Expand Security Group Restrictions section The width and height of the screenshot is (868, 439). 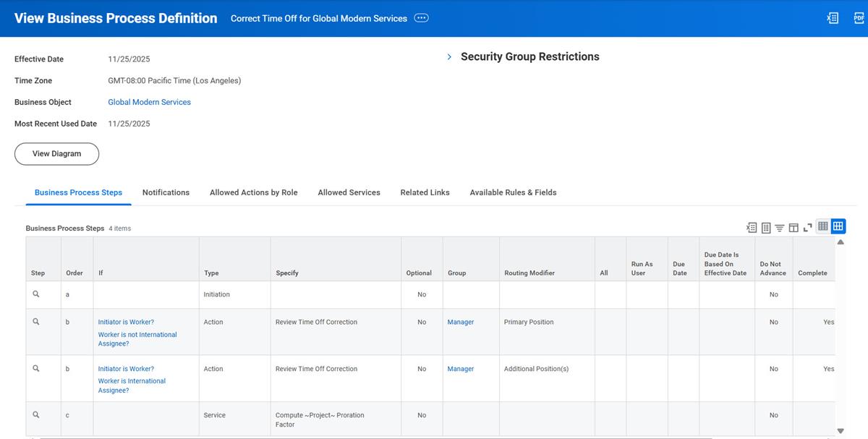[449, 56]
